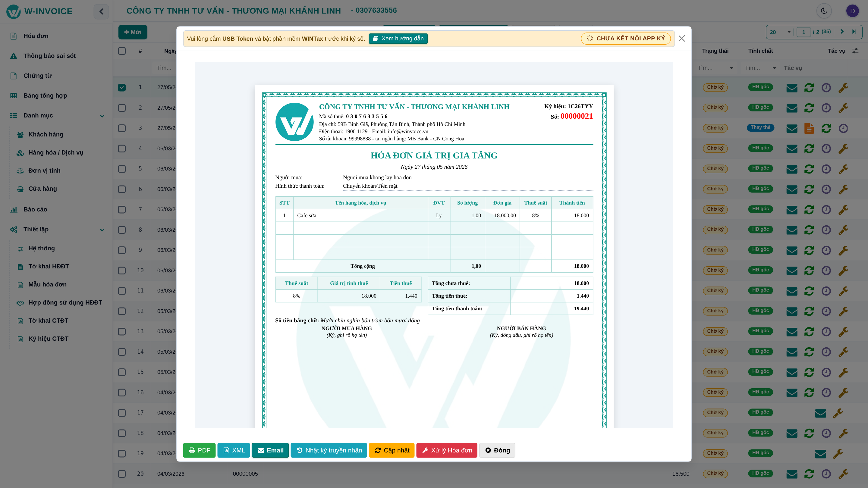868x488 pixels.
Task: Close the invoice preview dialog with X
Action: 682,38
